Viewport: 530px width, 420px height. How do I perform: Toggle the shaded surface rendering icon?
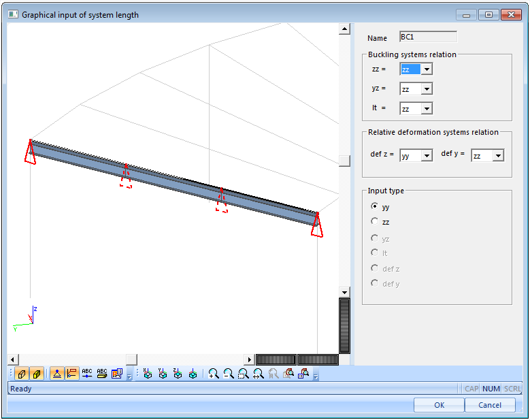click(37, 374)
